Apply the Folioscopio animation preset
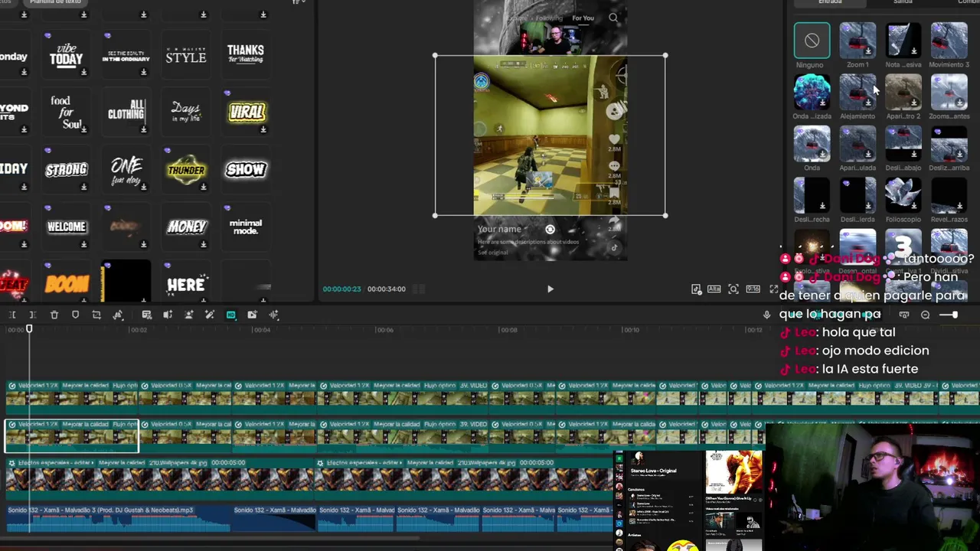This screenshot has width=980, height=551. [903, 195]
